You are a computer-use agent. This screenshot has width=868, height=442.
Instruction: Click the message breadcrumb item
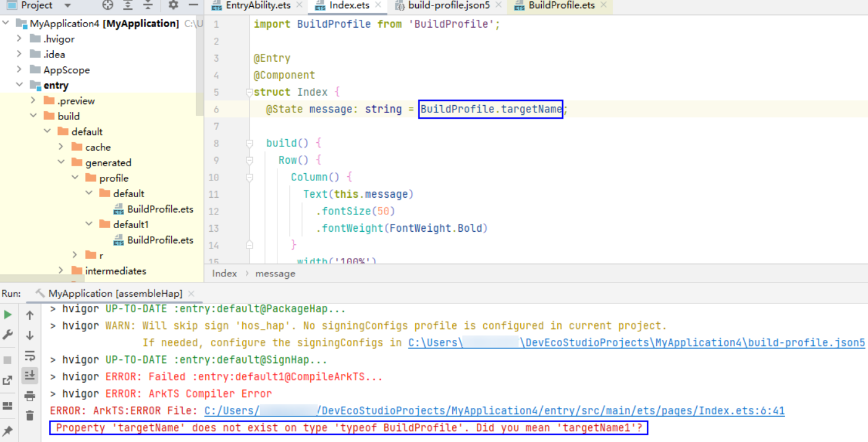point(275,273)
